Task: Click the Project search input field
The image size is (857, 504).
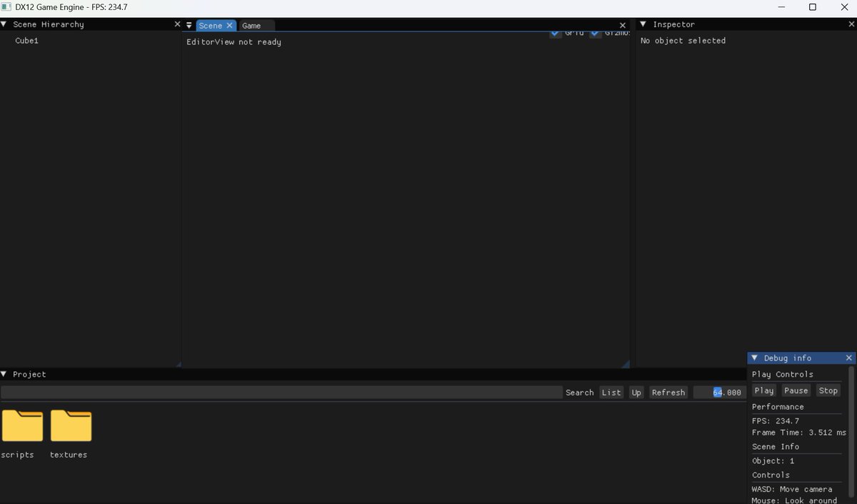Action: point(281,393)
